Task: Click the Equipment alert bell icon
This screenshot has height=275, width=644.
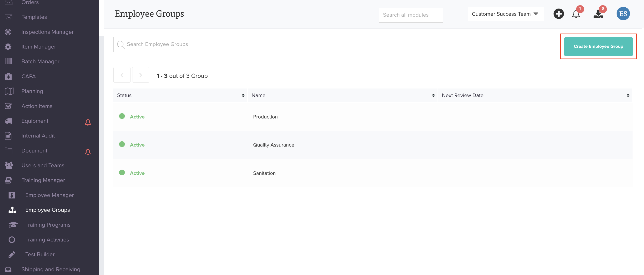Action: 88,122
